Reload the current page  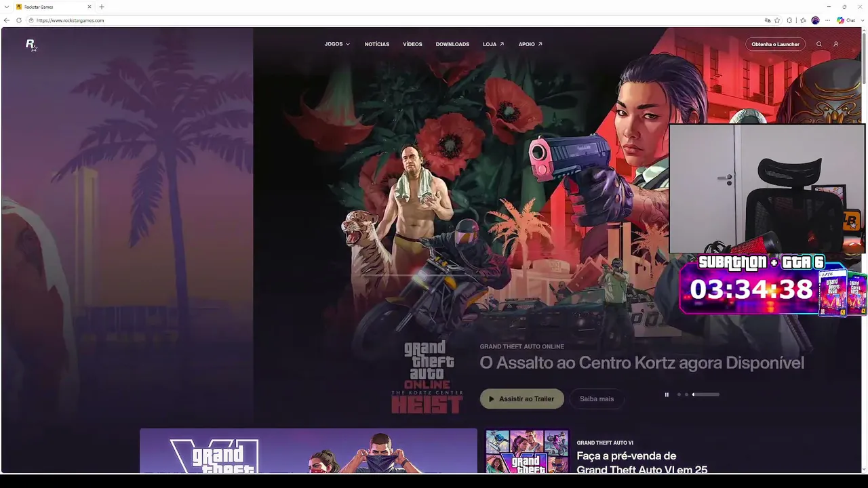coord(19,20)
